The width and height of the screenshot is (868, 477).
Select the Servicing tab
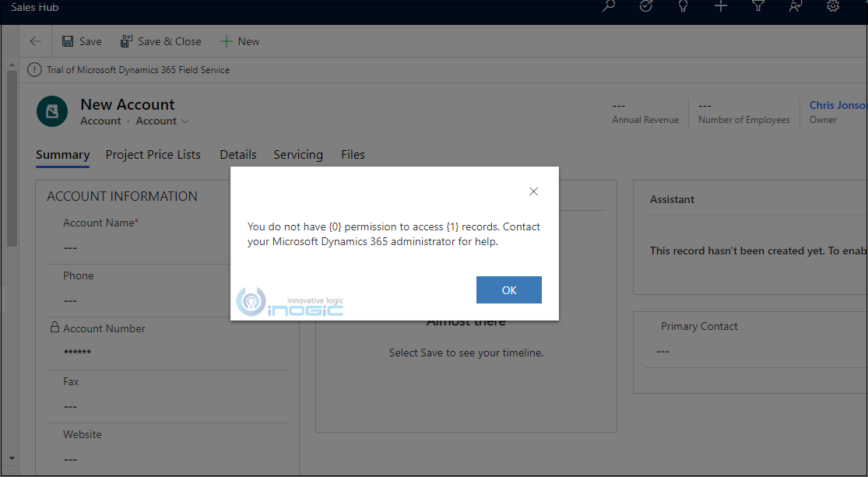tap(298, 155)
